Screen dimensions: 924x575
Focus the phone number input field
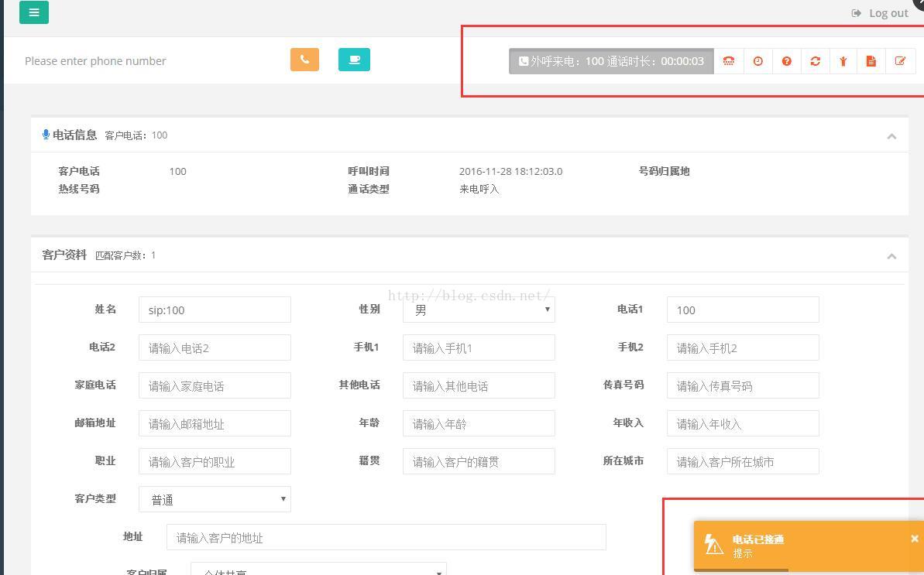coord(147,60)
